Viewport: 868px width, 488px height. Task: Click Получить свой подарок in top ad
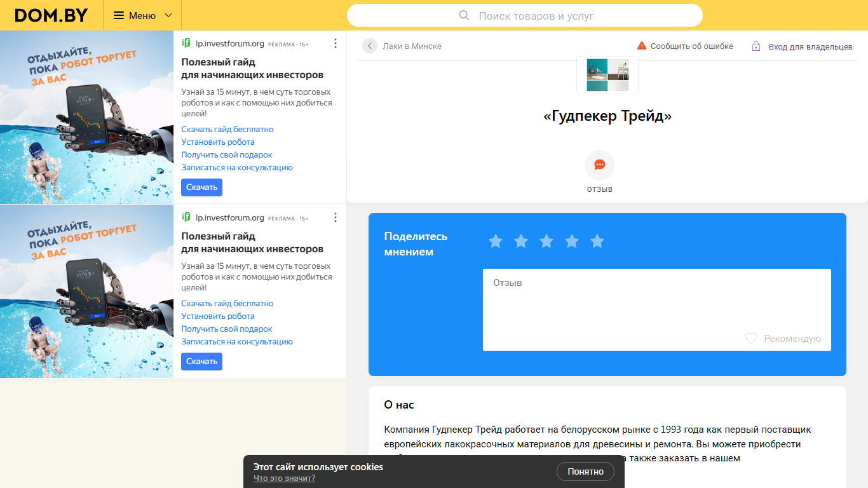(227, 154)
